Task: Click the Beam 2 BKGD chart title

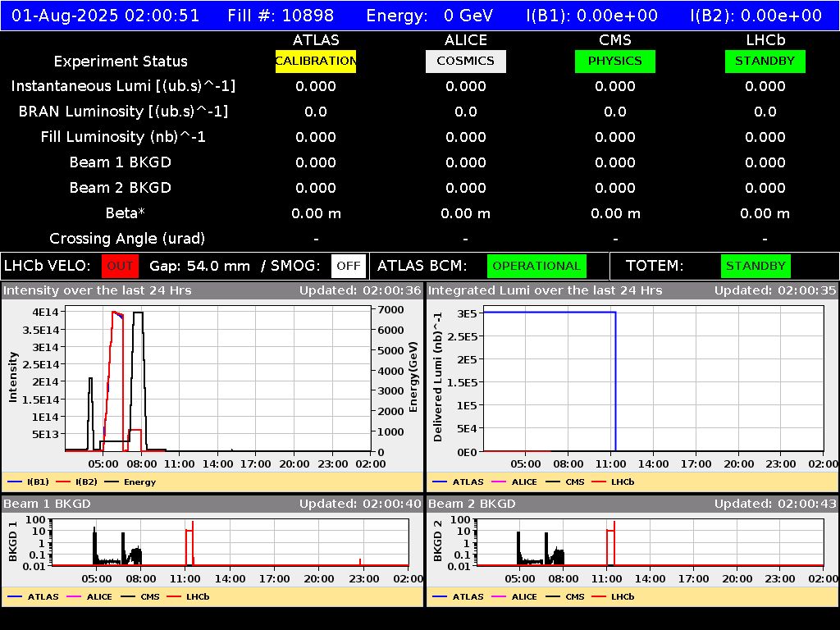Action: click(472, 504)
